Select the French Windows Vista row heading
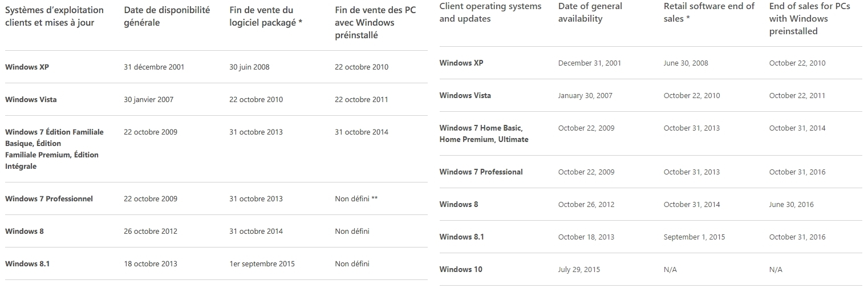The image size is (868, 288). (31, 99)
